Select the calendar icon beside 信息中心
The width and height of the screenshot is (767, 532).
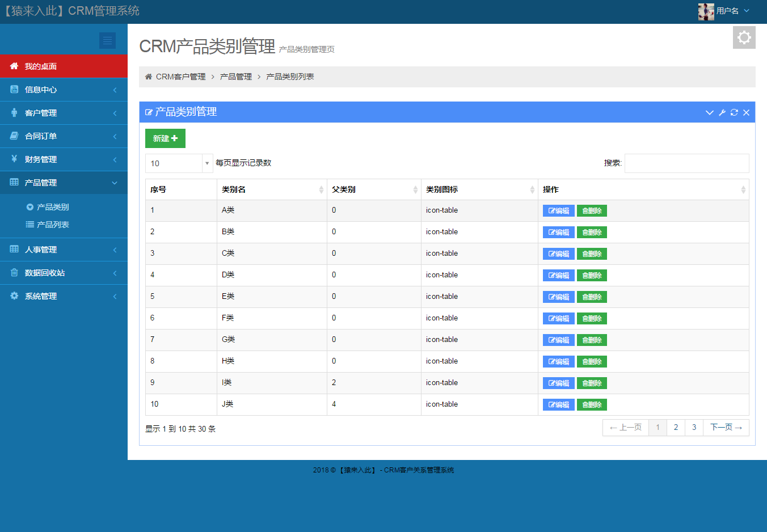click(x=14, y=90)
